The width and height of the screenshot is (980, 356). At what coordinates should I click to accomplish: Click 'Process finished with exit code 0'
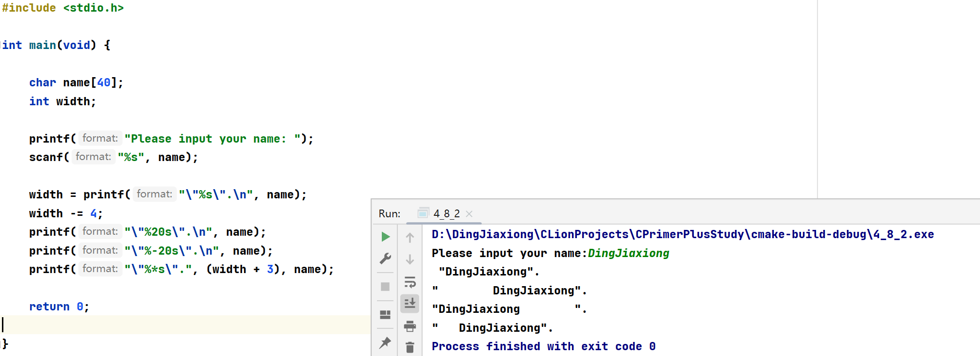[x=543, y=346]
